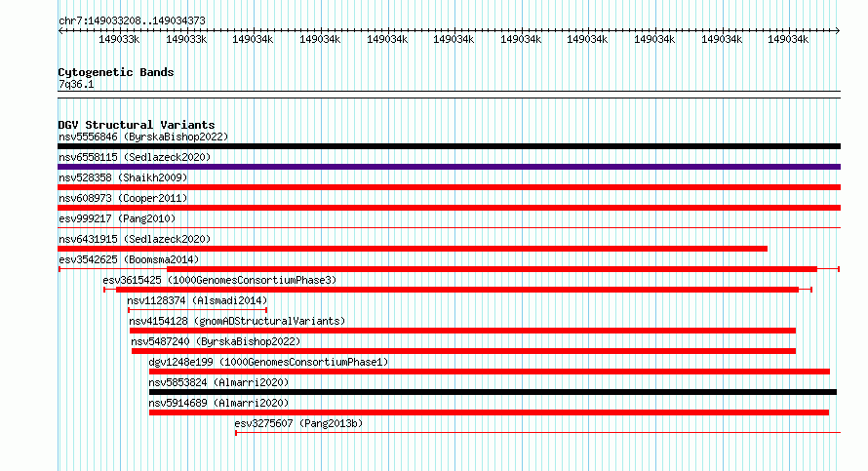Image resolution: width=868 pixels, height=471 pixels.
Task: Click the red bar of nsv6431915
Action: point(413,249)
